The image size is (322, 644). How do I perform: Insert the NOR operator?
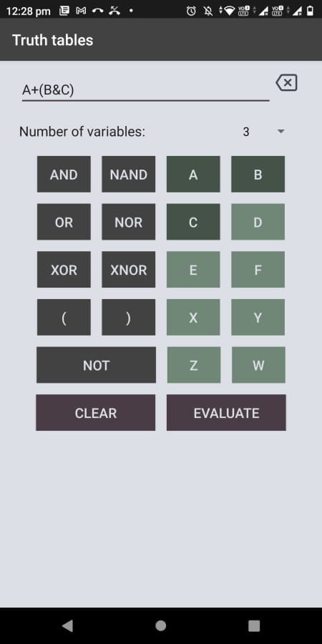129,222
